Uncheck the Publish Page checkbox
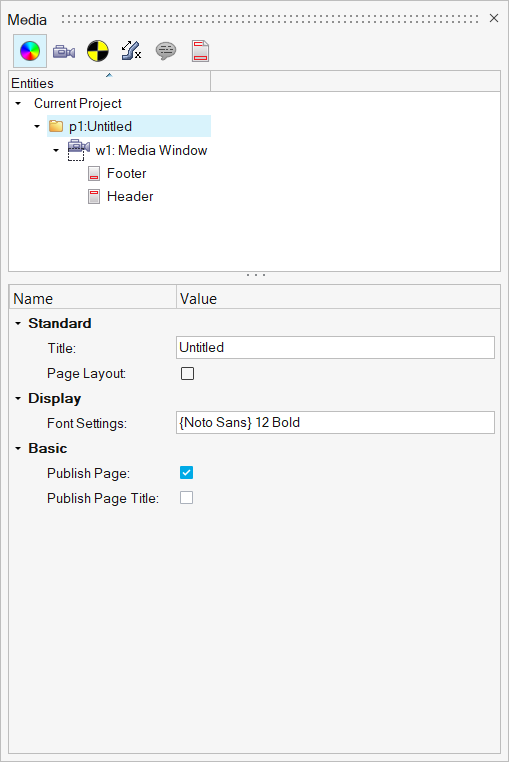Screen dimensions: 509x762 click(186, 472)
